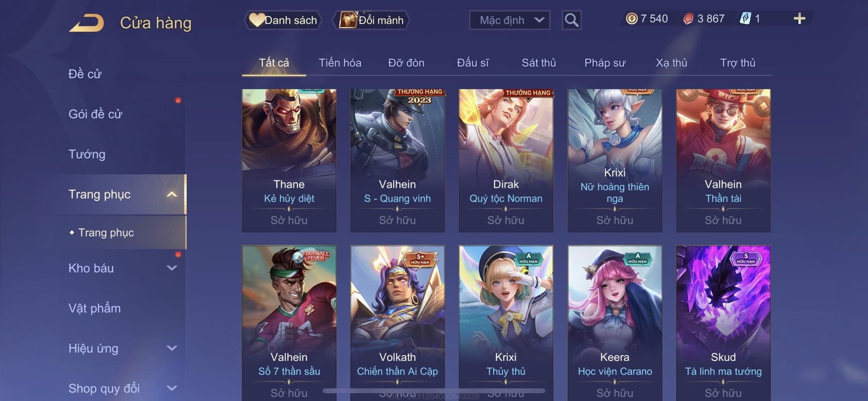Open the search magnifier icon
Screen dimensions: 868x401
[x=571, y=20]
